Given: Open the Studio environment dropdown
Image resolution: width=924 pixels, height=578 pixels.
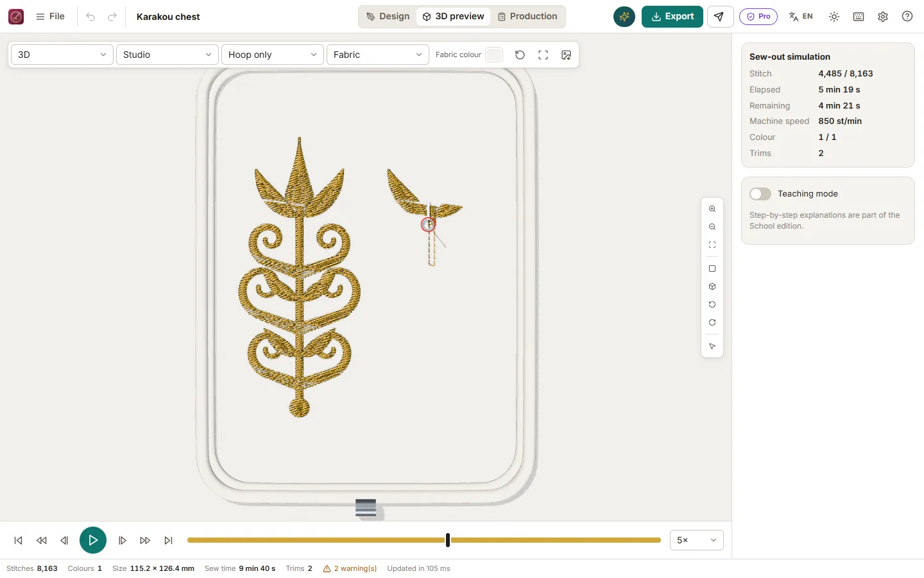Looking at the screenshot, I should tap(167, 55).
